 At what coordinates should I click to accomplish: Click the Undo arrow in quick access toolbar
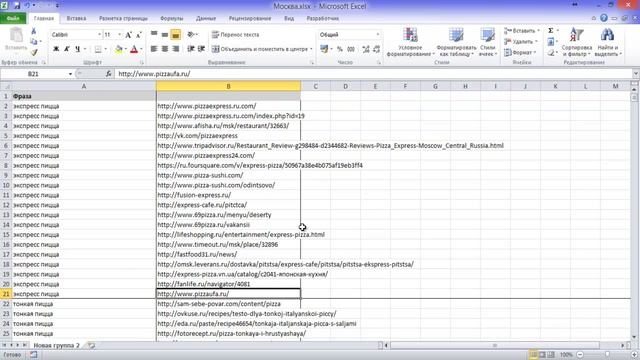coord(27,6)
